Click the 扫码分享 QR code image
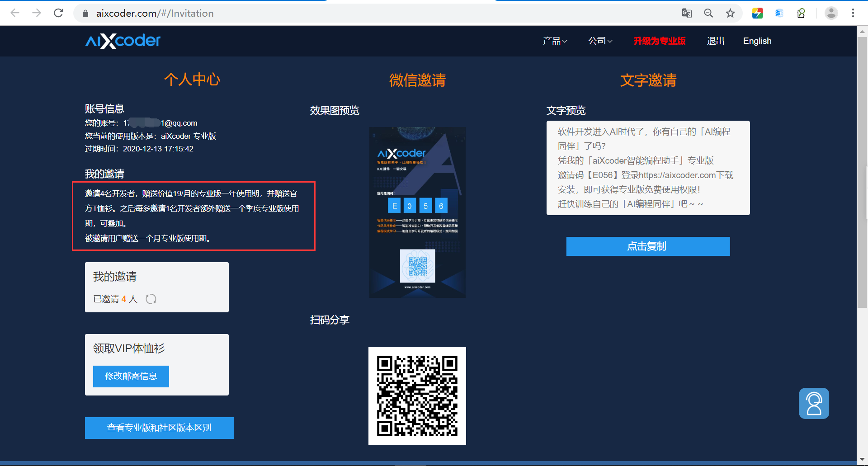 coord(417,395)
